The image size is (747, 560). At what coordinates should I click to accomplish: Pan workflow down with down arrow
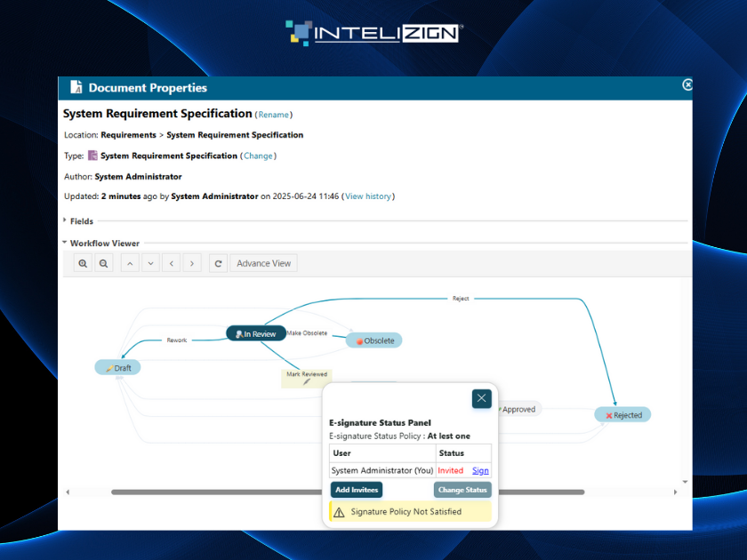click(x=150, y=263)
